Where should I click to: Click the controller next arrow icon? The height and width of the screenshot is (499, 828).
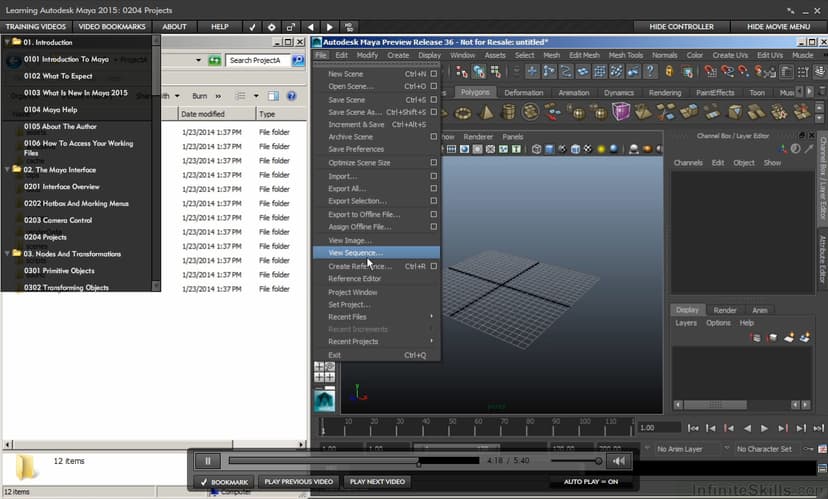click(330, 27)
